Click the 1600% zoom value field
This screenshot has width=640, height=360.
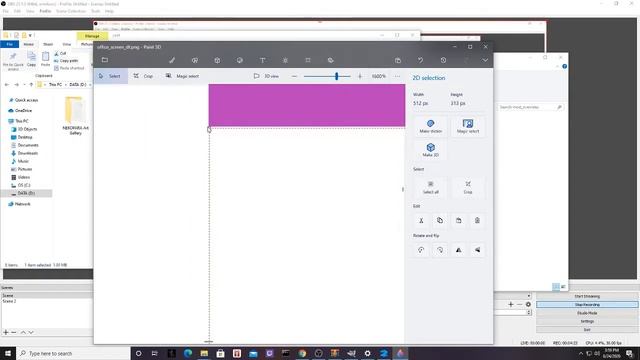pyautogui.click(x=379, y=76)
